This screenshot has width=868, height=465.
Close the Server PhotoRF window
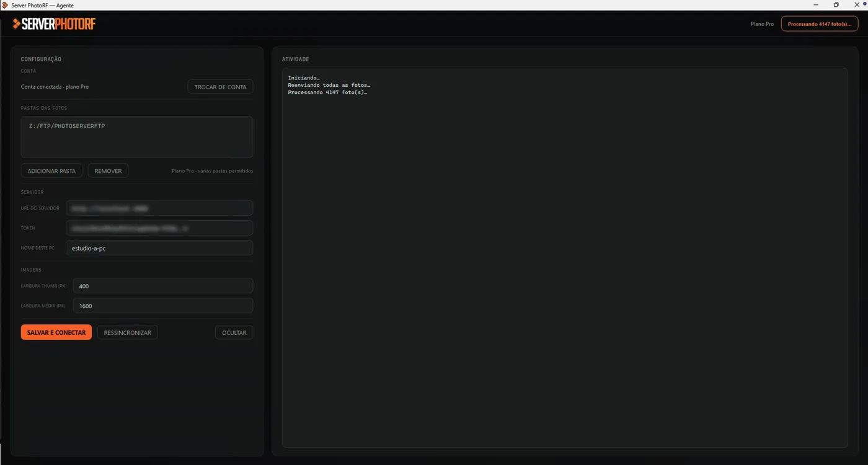(857, 5)
